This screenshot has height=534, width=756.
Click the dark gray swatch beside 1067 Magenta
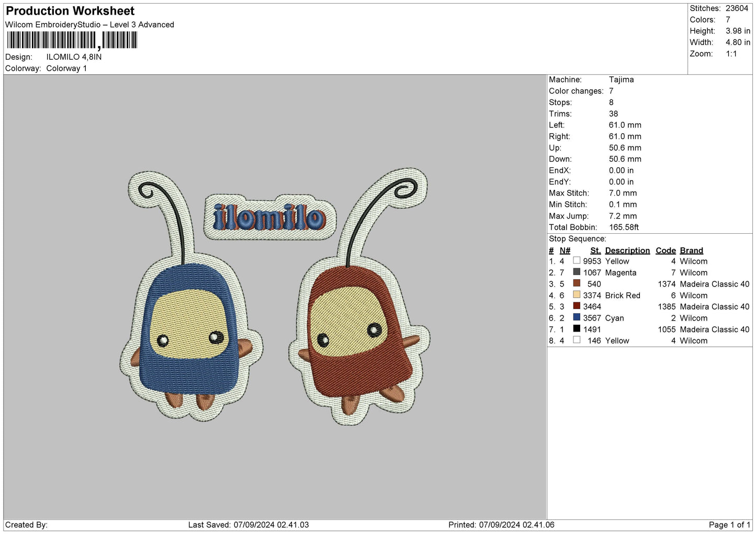click(577, 272)
